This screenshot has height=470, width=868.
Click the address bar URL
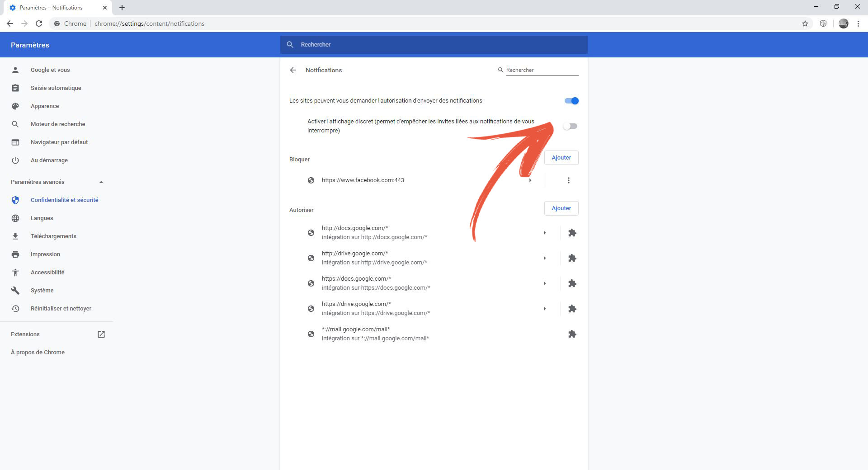point(149,23)
